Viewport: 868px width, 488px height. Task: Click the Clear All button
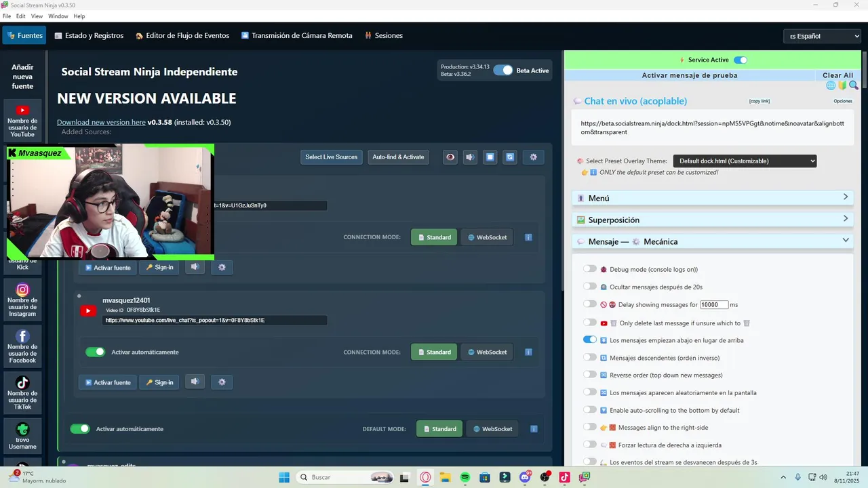click(837, 75)
